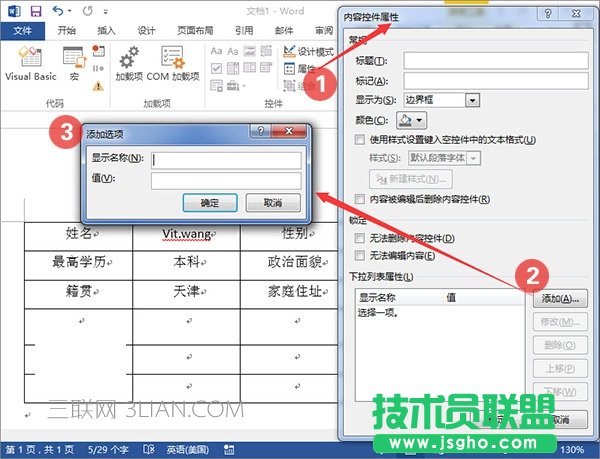Viewport: 600px width, 459px height.
Task: Insert a check box content control
Action: click(216, 68)
